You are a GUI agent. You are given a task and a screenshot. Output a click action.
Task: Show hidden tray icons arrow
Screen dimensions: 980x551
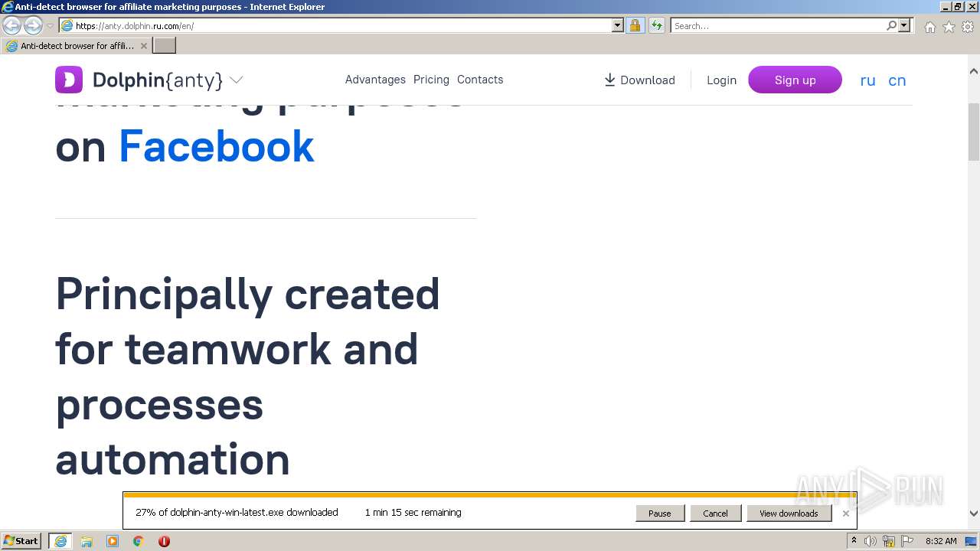pos(854,541)
